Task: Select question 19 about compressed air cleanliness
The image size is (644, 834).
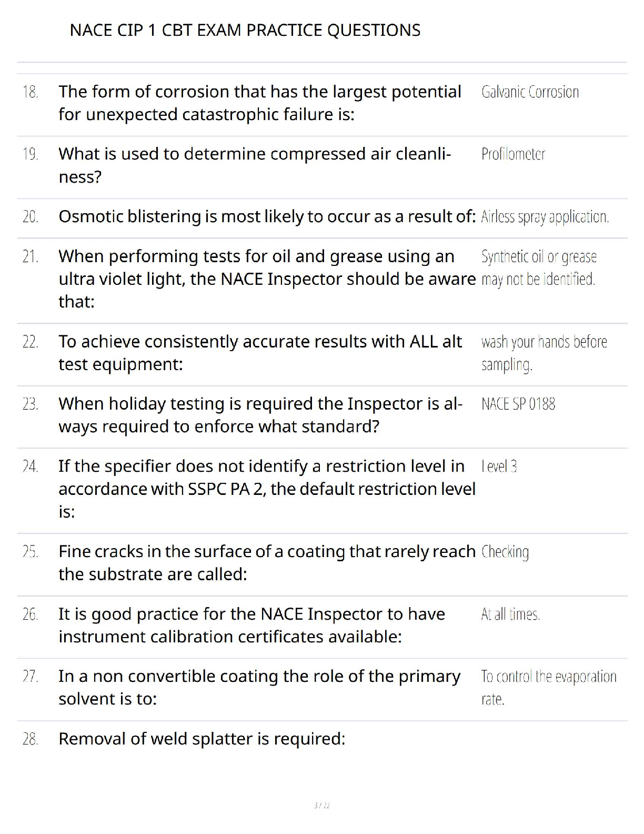Action: pos(255,165)
